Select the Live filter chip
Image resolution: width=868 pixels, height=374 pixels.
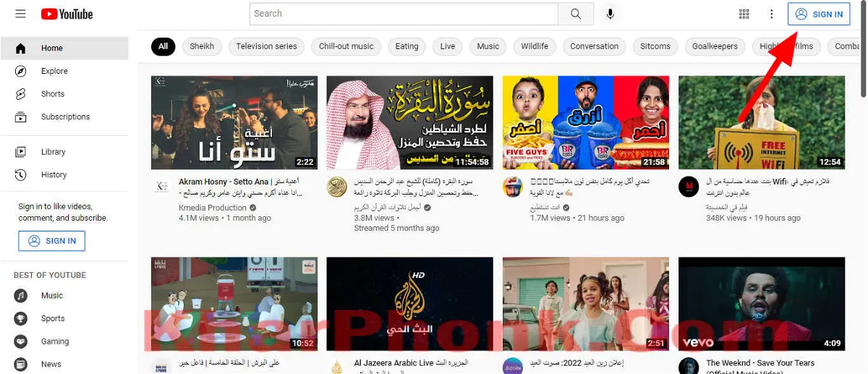coord(448,46)
